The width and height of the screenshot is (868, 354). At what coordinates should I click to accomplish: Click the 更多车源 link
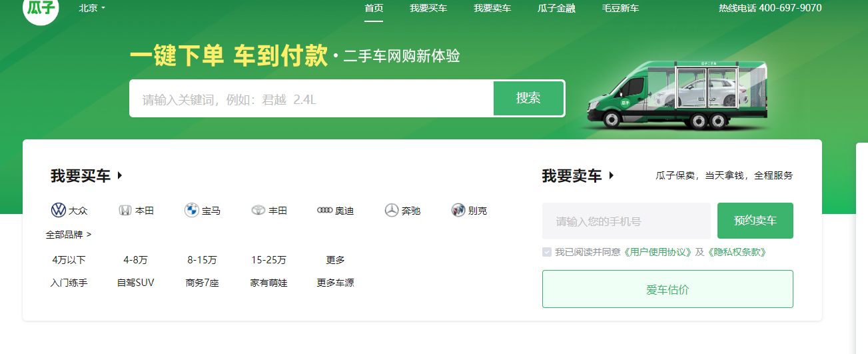pyautogui.click(x=335, y=283)
